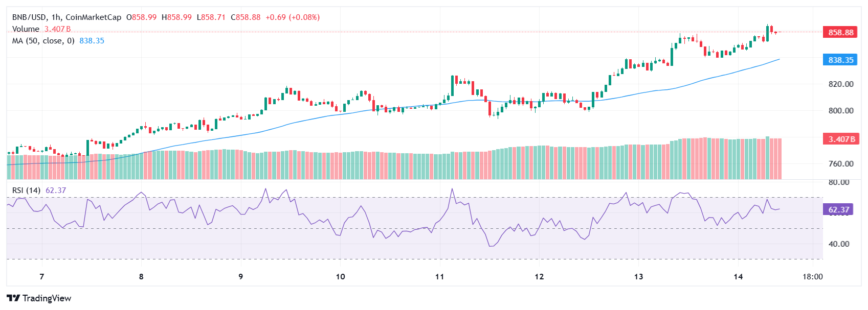Click the RSI (14) indicator legend
Image resolution: width=868 pixels, height=310 pixels.
tap(26, 190)
